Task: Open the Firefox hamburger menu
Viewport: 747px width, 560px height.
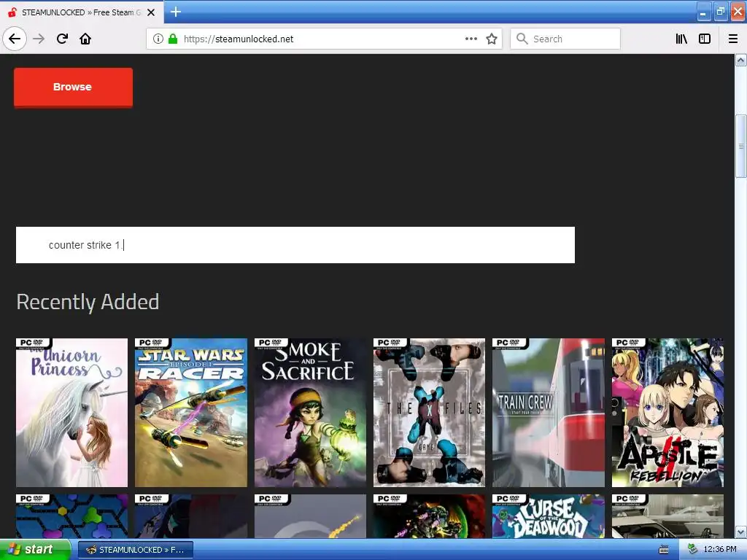Action: [x=733, y=39]
